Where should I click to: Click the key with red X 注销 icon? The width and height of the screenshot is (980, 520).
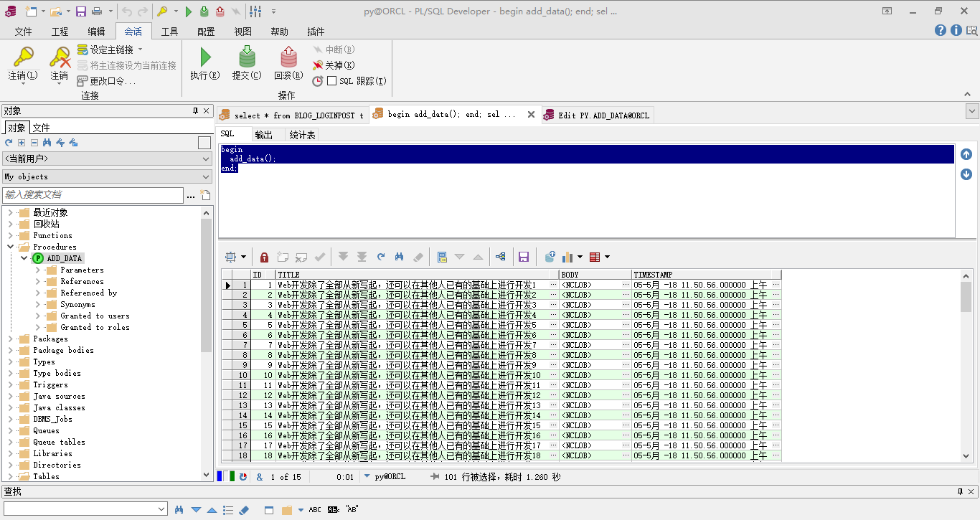coord(60,57)
